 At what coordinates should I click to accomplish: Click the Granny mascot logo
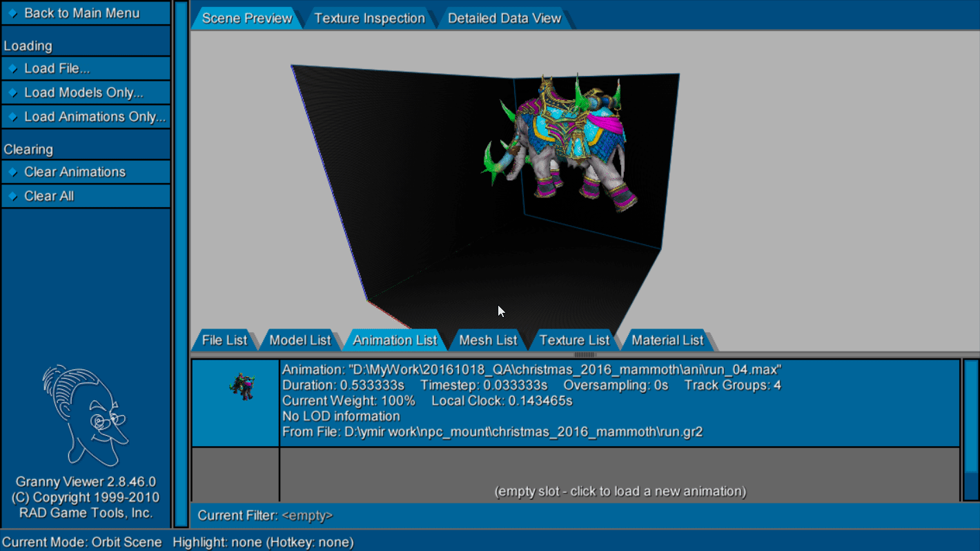pos(85,414)
